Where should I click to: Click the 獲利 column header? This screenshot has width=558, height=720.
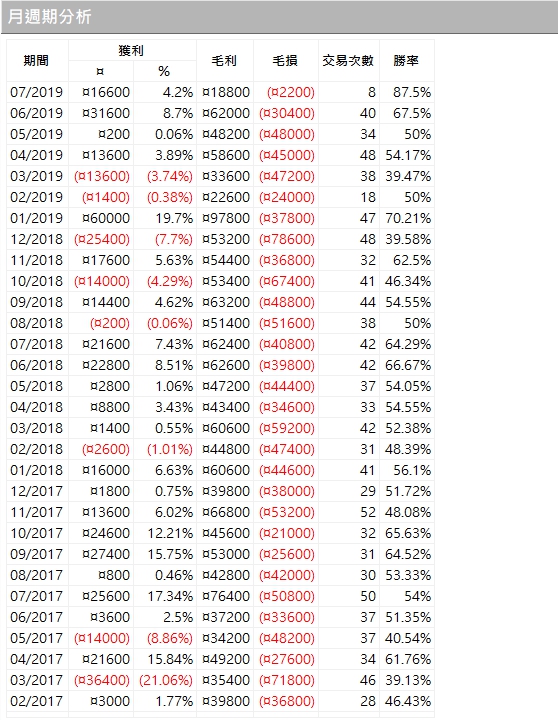(132, 50)
